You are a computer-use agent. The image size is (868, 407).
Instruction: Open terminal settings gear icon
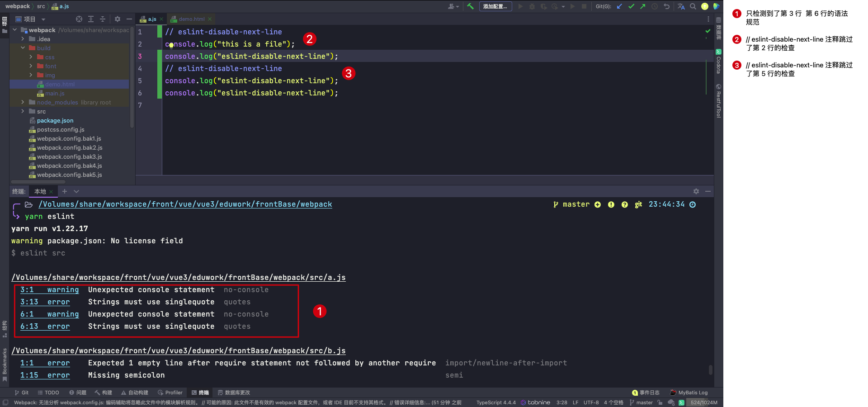click(696, 191)
